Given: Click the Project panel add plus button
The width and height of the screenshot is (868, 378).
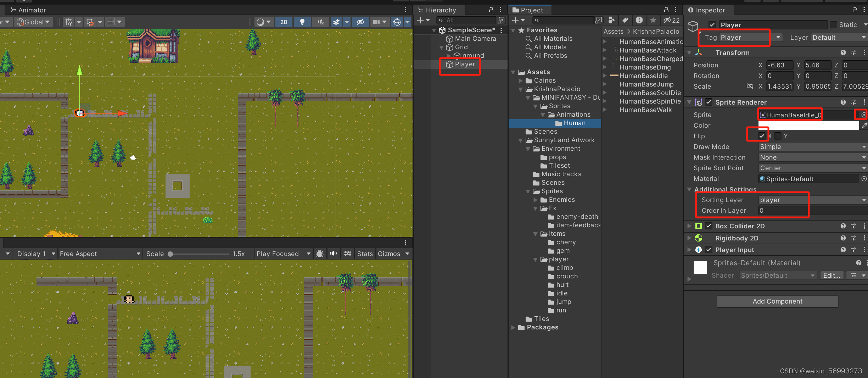Looking at the screenshot, I should coord(515,20).
